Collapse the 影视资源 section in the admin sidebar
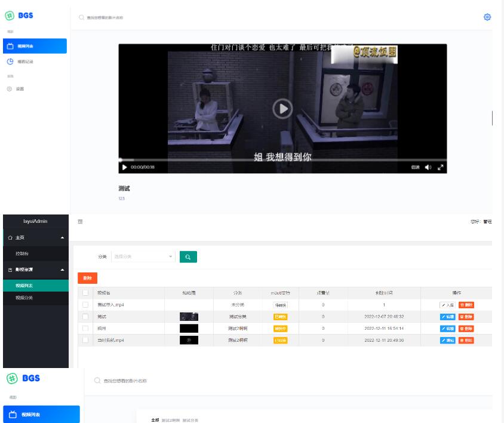This screenshot has height=423, width=504. pos(63,270)
